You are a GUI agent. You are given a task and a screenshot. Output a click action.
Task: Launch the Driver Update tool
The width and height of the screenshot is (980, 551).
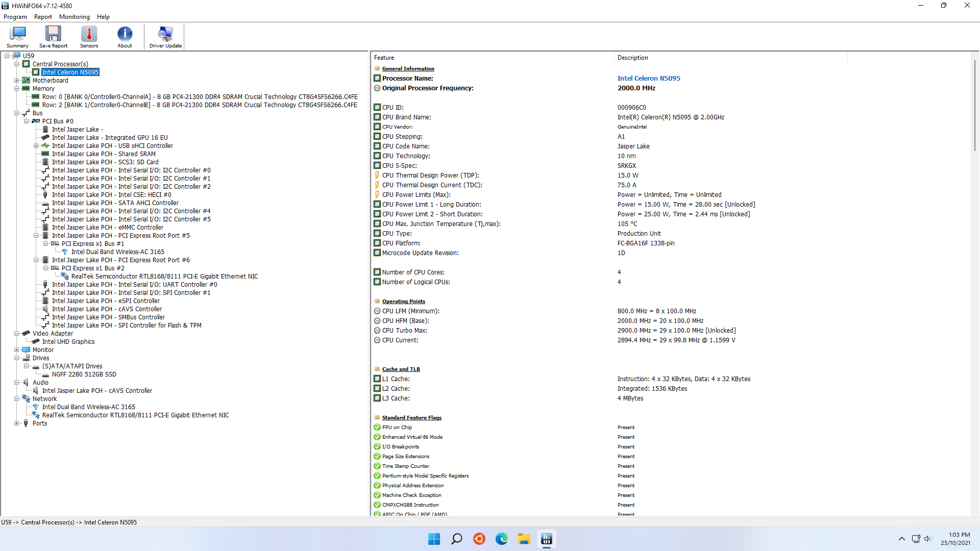[165, 37]
